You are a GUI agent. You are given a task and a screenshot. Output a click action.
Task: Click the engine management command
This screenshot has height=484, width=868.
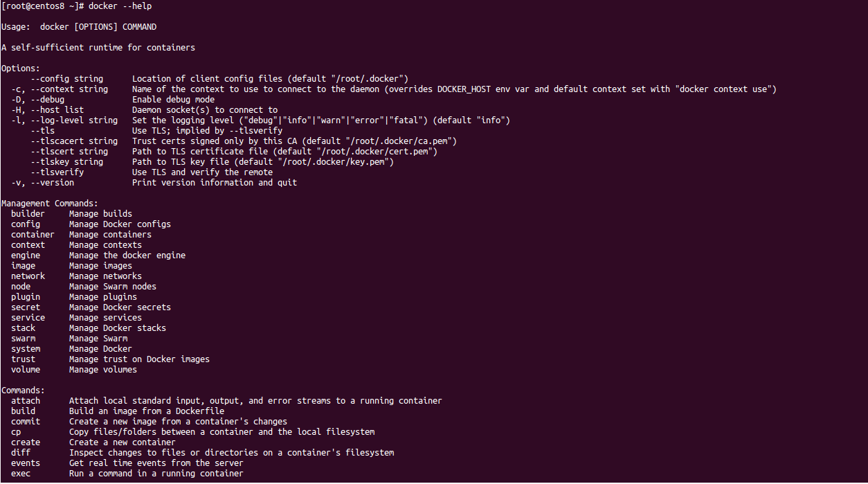point(26,256)
